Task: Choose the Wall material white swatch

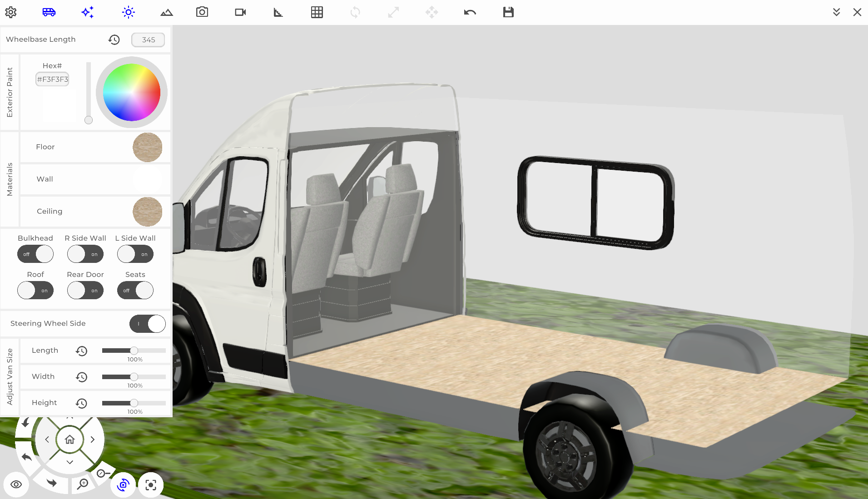Action: point(147,179)
